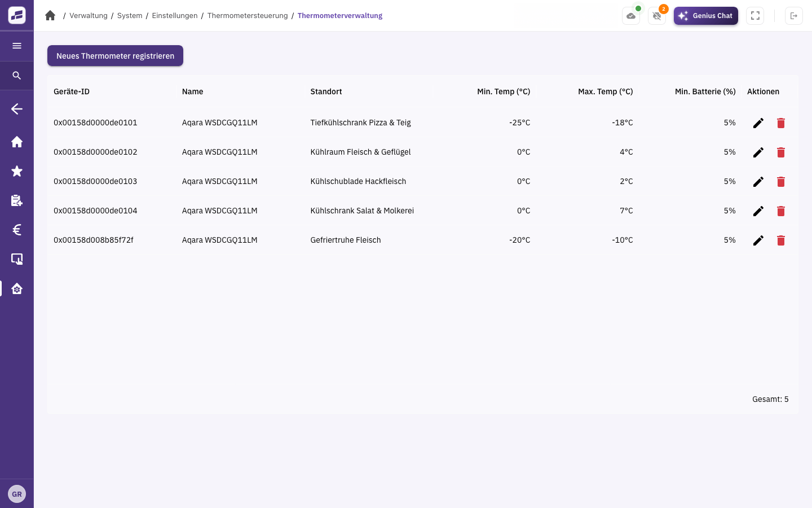Click the logout icon
Image resolution: width=812 pixels, height=508 pixels.
[794, 16]
